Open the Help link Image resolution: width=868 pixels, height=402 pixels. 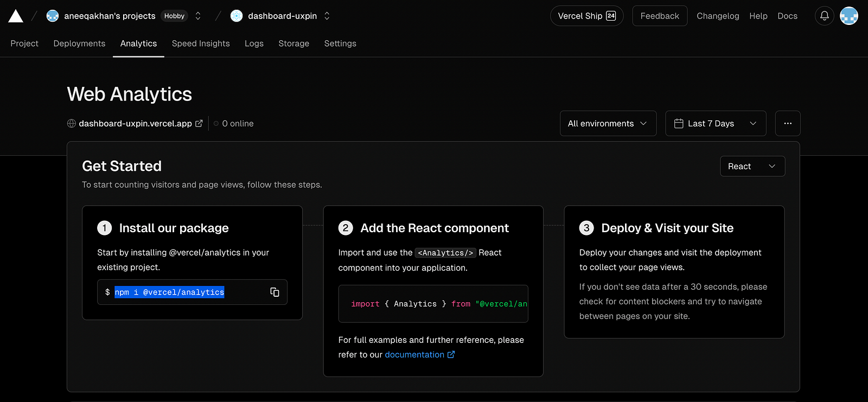pos(758,16)
